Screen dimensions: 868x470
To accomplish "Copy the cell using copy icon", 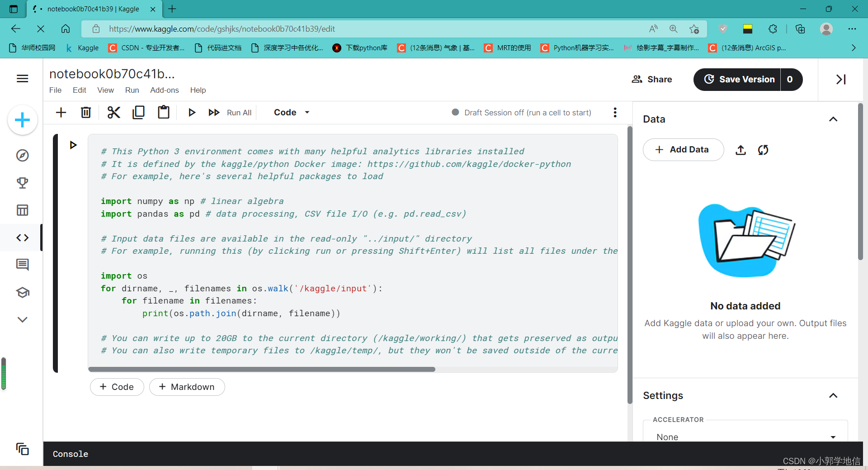I will (x=138, y=112).
